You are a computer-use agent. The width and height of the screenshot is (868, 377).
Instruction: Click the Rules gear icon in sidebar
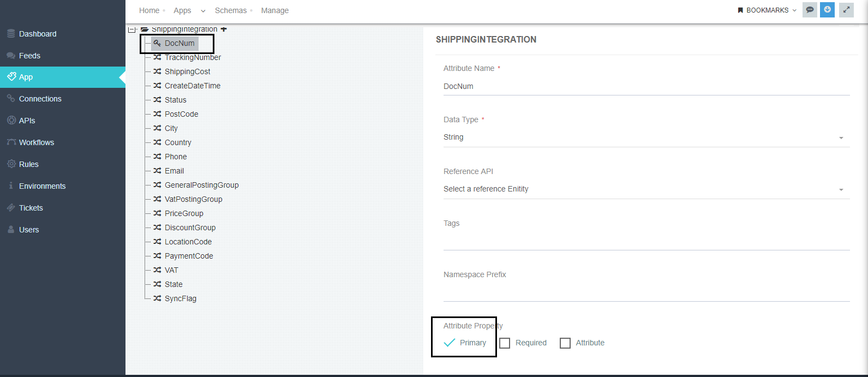tap(11, 164)
